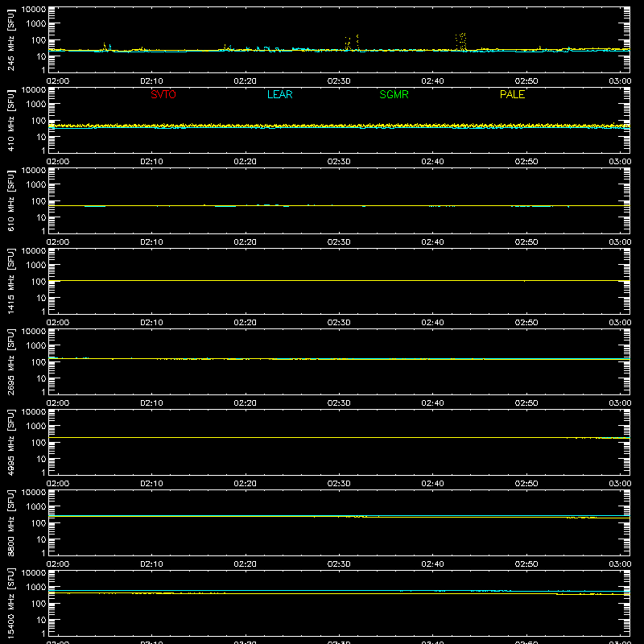Viewport: 644px width, 644px height.
Task: Click 03:00 tick label under 2695 MHz plot
Action: [620, 403]
